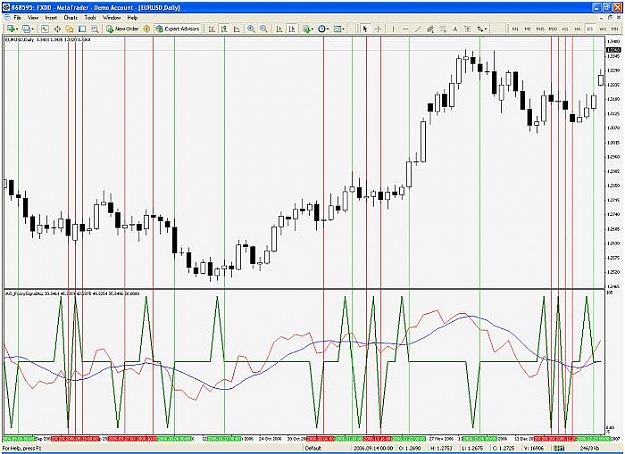Open the Help menu
This screenshot has width=625, height=454.
coord(132,18)
